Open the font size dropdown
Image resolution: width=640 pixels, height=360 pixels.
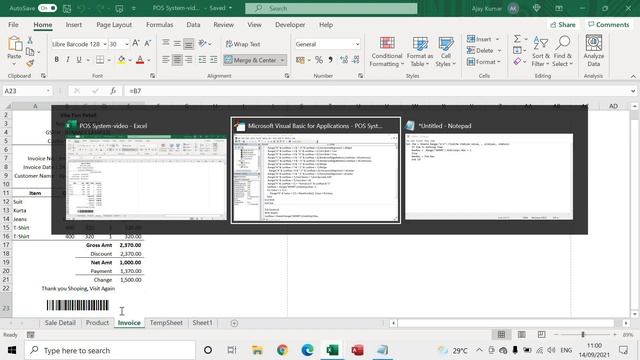coord(127,44)
